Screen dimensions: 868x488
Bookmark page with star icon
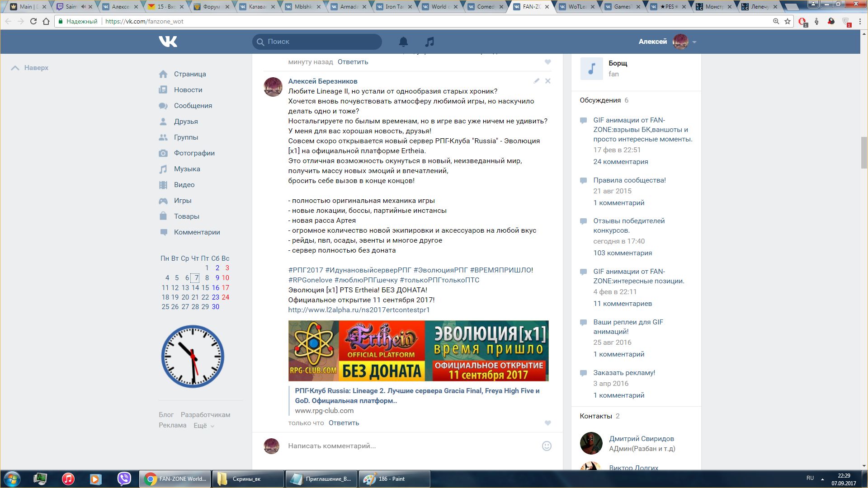[788, 21]
